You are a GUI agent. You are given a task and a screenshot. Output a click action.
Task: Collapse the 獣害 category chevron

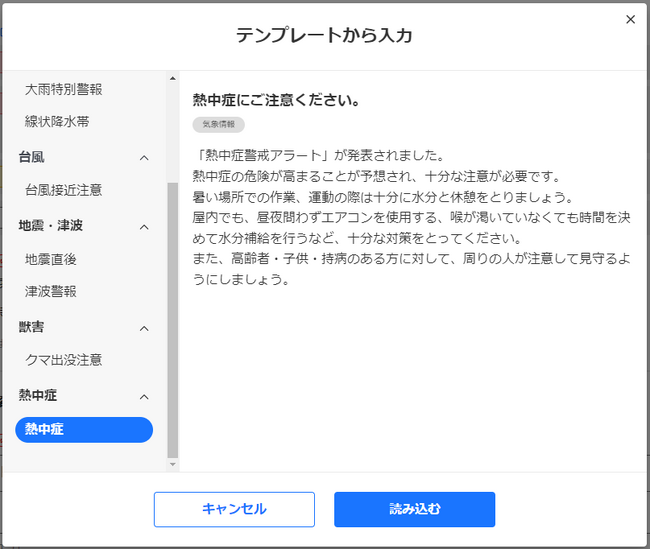[144, 329]
